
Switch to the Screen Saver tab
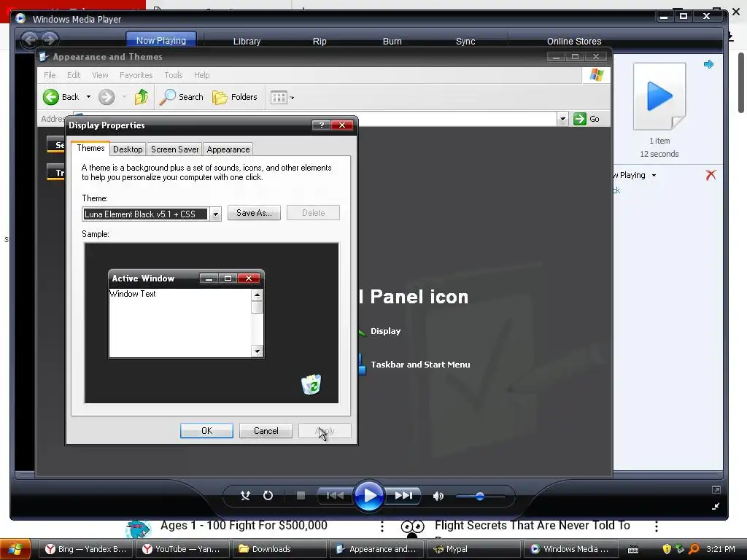175,149
